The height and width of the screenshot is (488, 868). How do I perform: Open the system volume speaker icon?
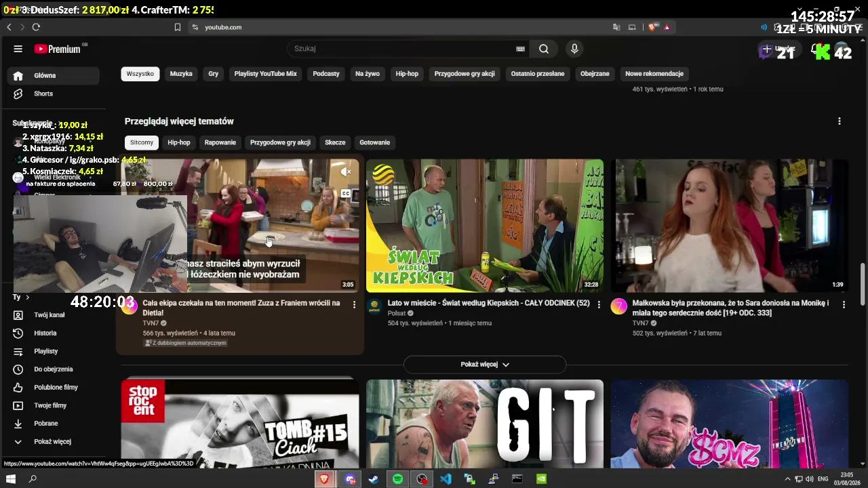(x=810, y=479)
